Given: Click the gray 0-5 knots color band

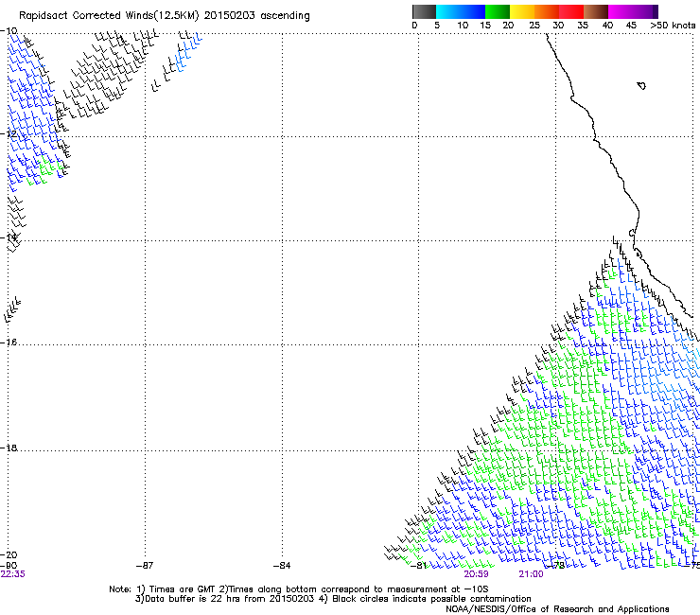Looking at the screenshot, I should 424,11.
